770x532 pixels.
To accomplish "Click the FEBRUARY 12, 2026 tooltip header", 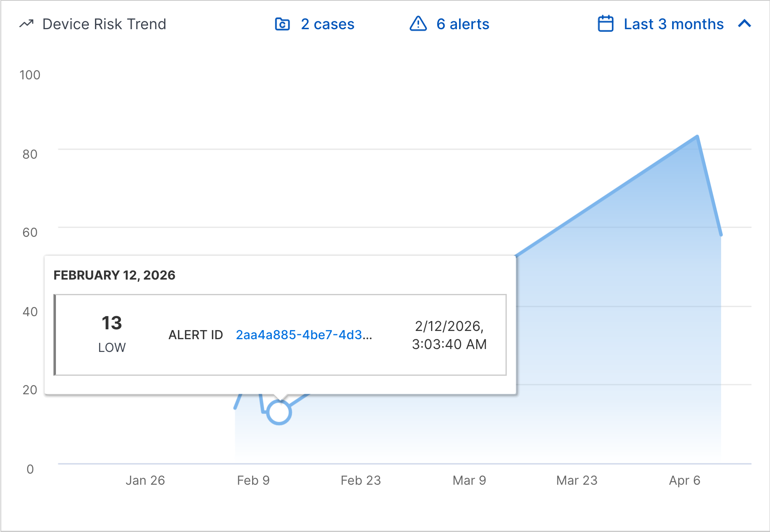I will click(x=115, y=275).
